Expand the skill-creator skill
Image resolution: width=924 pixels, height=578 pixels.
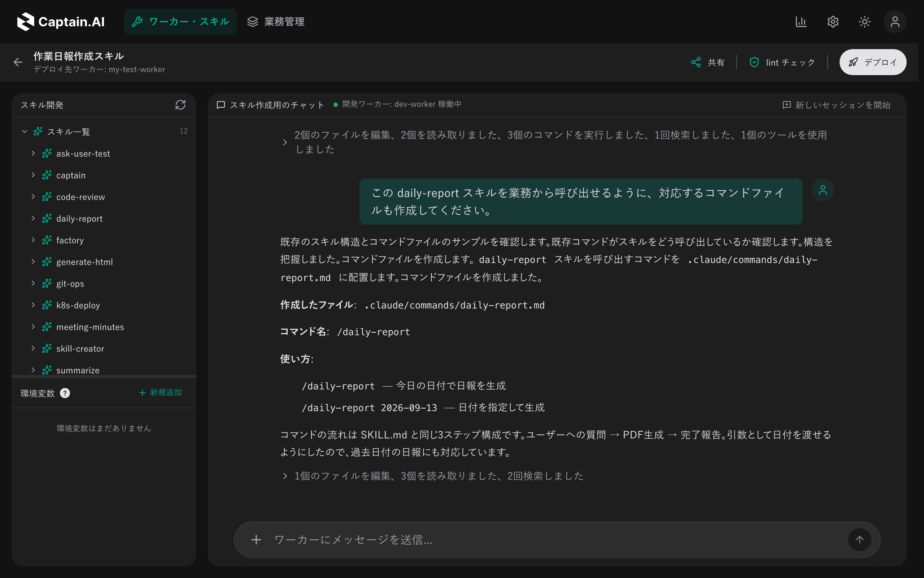coord(33,348)
